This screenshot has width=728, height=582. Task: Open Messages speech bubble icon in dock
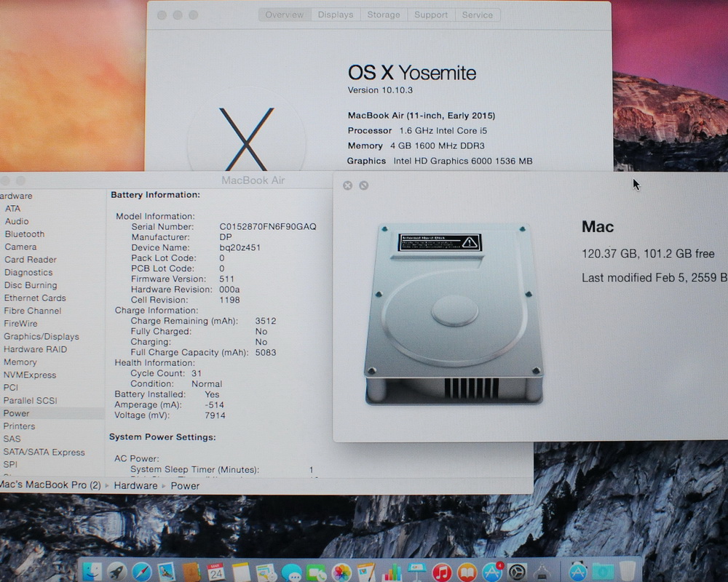pos(291,573)
